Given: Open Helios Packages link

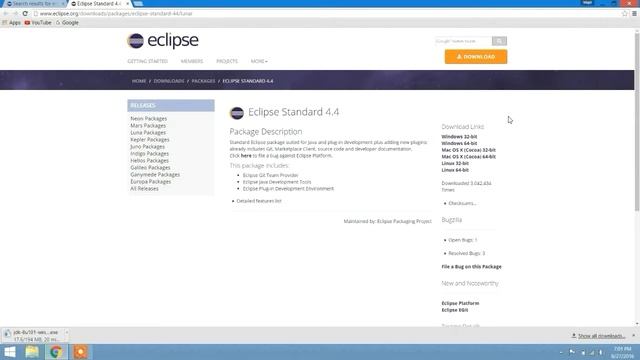Looking at the screenshot, I should [x=149, y=160].
